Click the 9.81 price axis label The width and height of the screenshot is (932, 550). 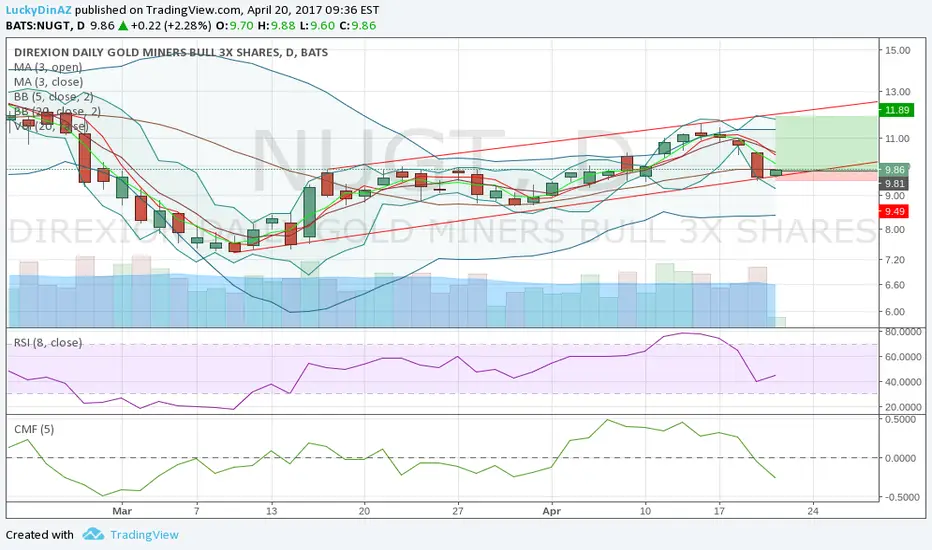click(x=895, y=184)
